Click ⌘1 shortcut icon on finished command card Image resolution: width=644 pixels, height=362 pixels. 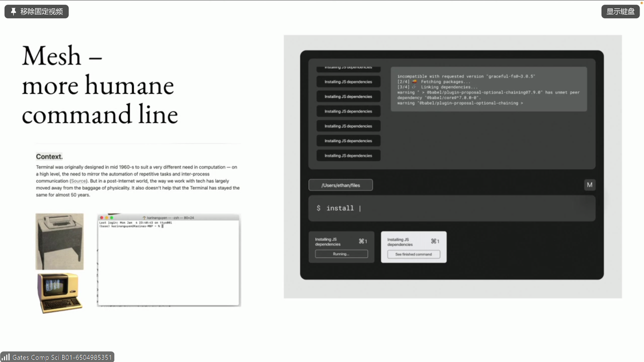[x=434, y=242]
